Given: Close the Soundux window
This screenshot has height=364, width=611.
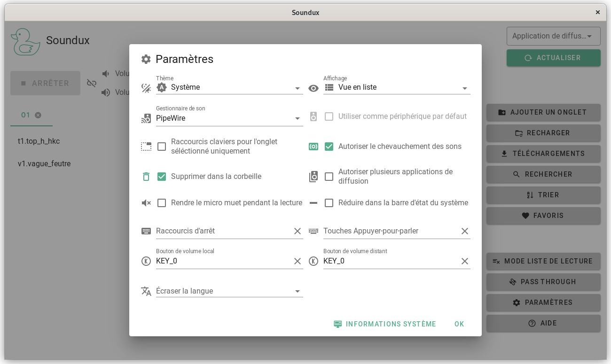Looking at the screenshot, I should point(598,13).
